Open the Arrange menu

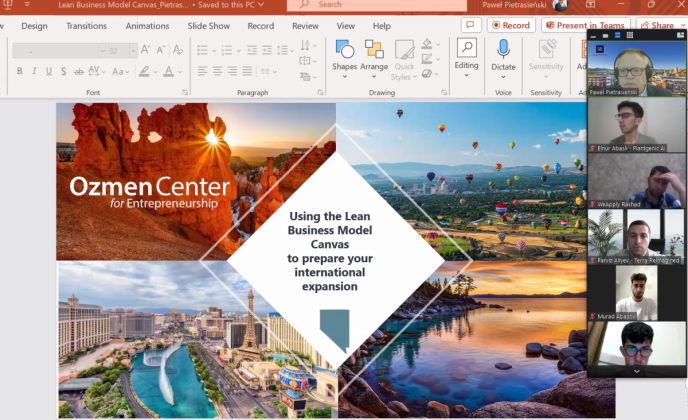click(374, 59)
